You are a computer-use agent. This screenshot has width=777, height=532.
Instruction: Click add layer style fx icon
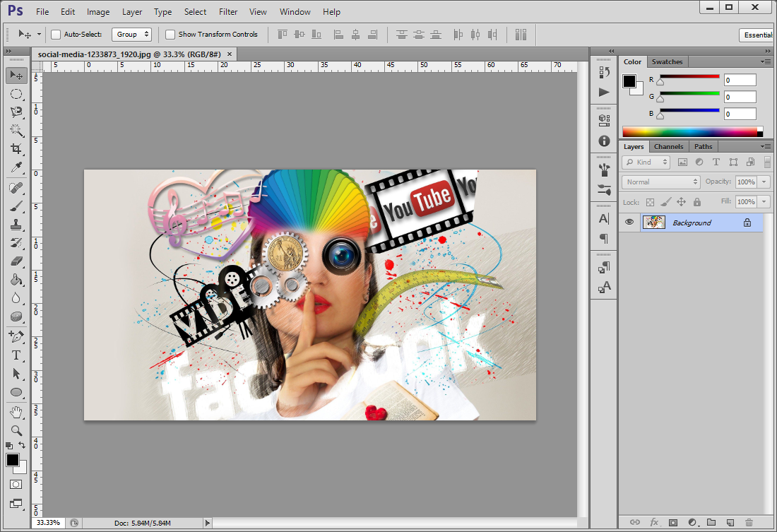(x=654, y=522)
